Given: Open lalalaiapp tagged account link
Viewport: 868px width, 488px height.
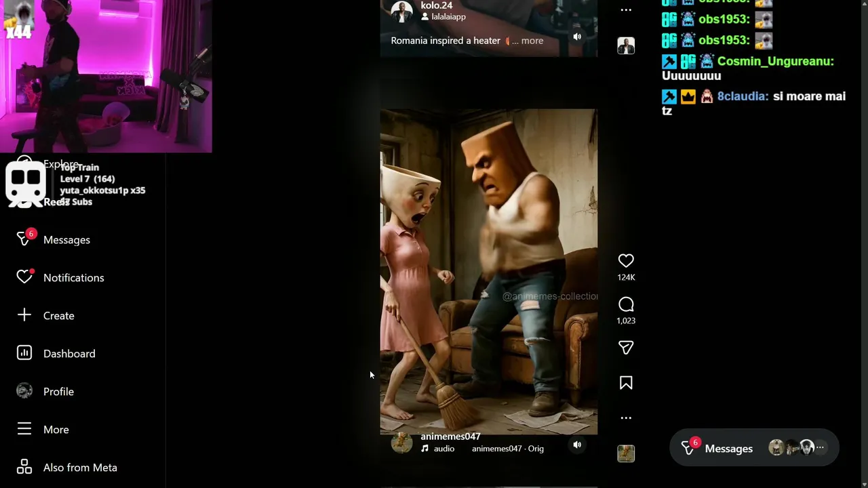Looking at the screenshot, I should click(443, 16).
